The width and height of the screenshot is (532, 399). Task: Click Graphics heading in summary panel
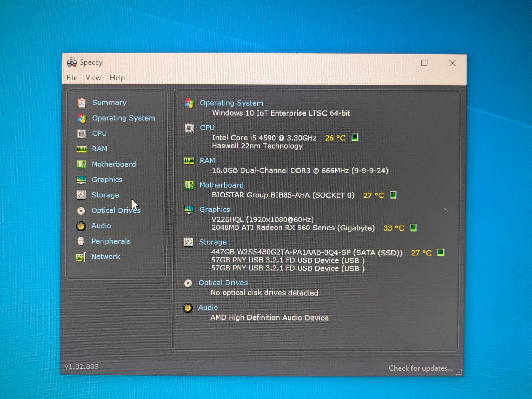(215, 209)
